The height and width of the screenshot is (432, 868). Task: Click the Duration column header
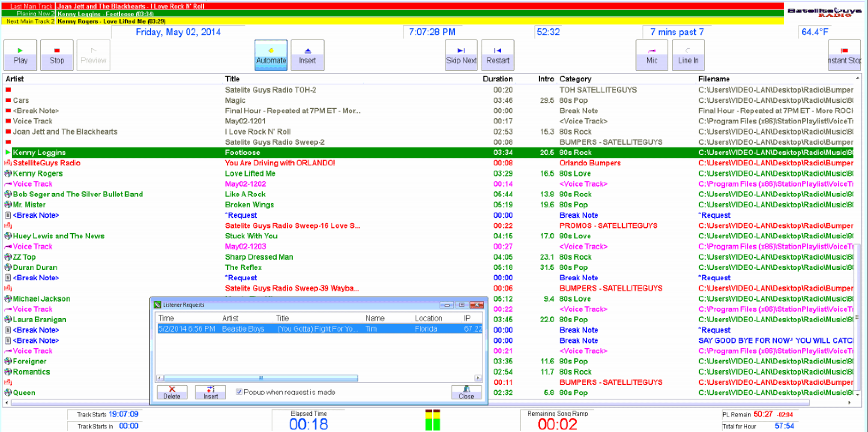(x=497, y=79)
